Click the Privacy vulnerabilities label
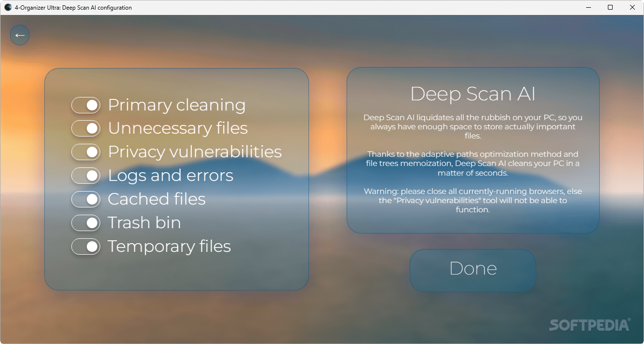The image size is (644, 344). [195, 151]
